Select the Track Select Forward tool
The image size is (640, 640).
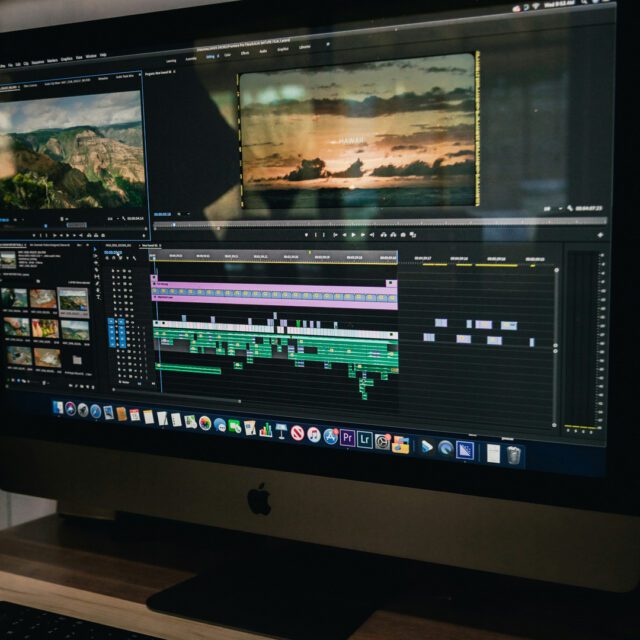click(x=96, y=256)
